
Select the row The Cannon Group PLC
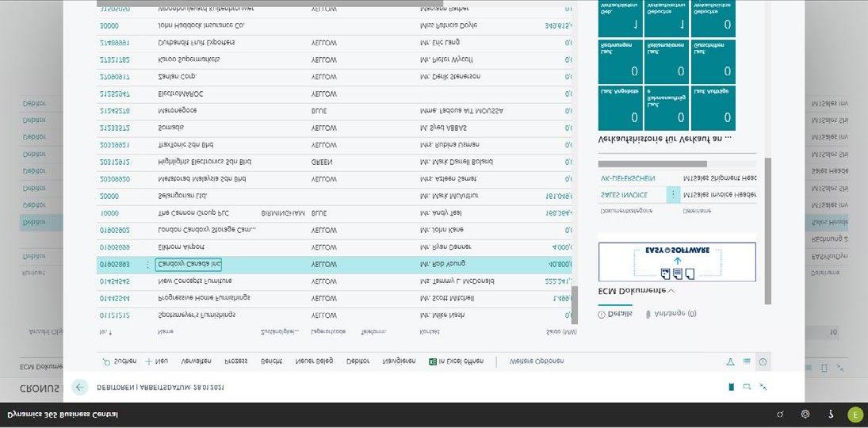[x=335, y=213]
